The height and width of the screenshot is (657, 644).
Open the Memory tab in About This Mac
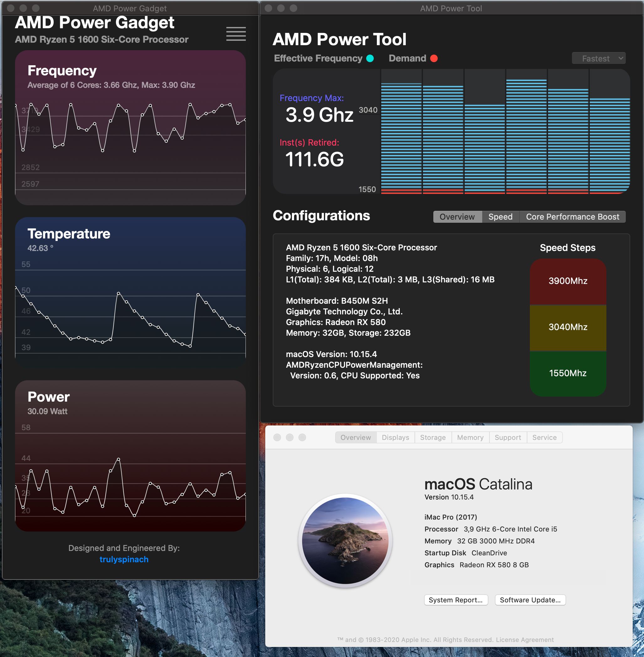[470, 437]
